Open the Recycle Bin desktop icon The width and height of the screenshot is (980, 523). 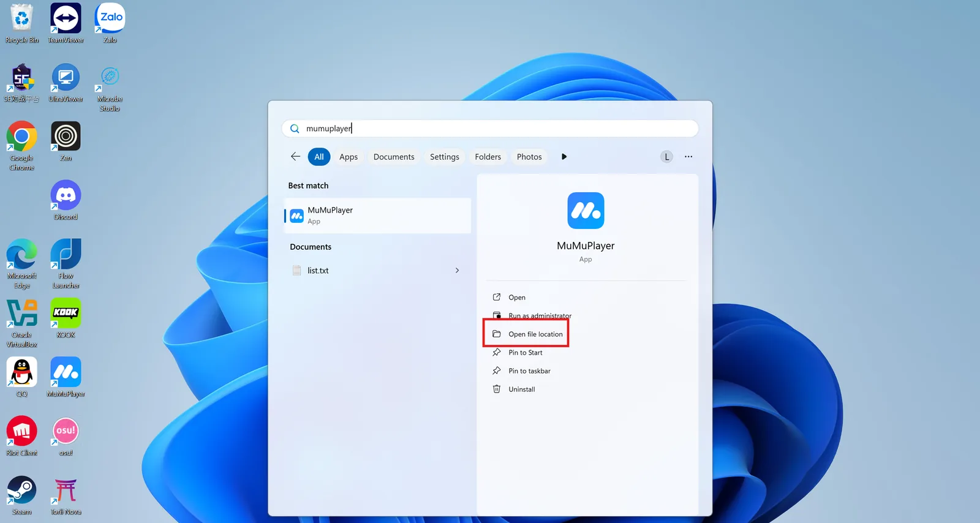tap(22, 24)
